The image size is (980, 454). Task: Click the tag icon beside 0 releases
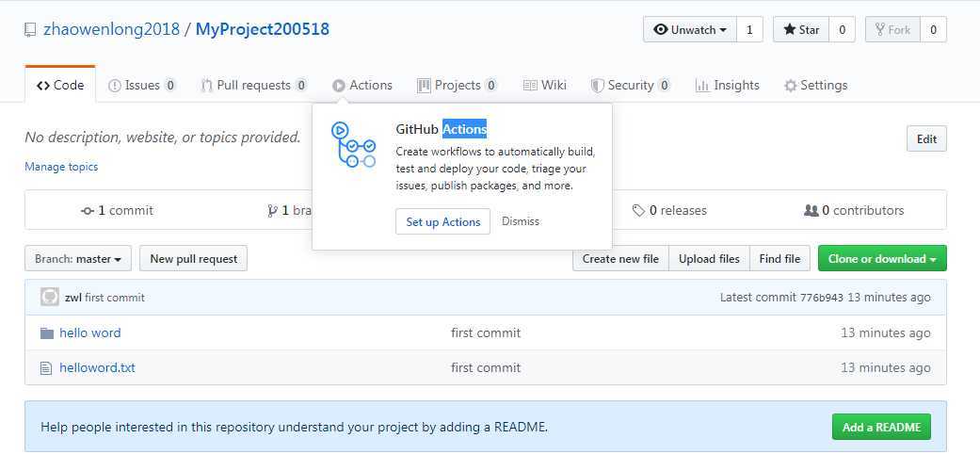[x=639, y=211]
